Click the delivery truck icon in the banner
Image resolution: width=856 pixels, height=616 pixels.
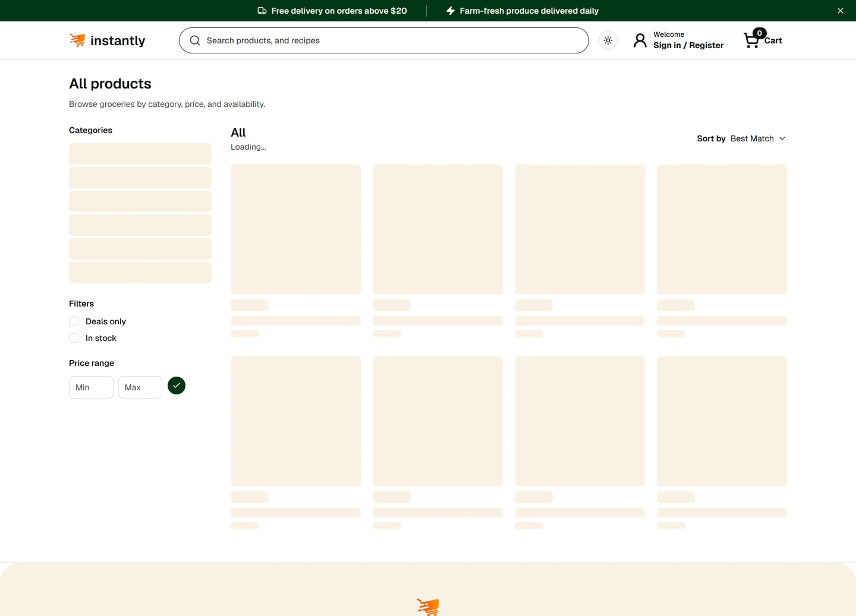262,11
